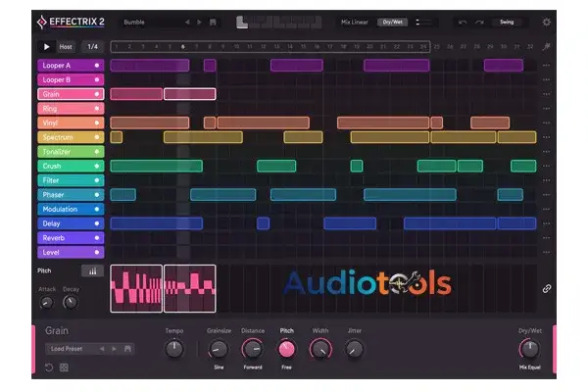Viewport: 588px width, 392px height.
Task: Click the pattern selector keyboard strip
Action: 278,23
